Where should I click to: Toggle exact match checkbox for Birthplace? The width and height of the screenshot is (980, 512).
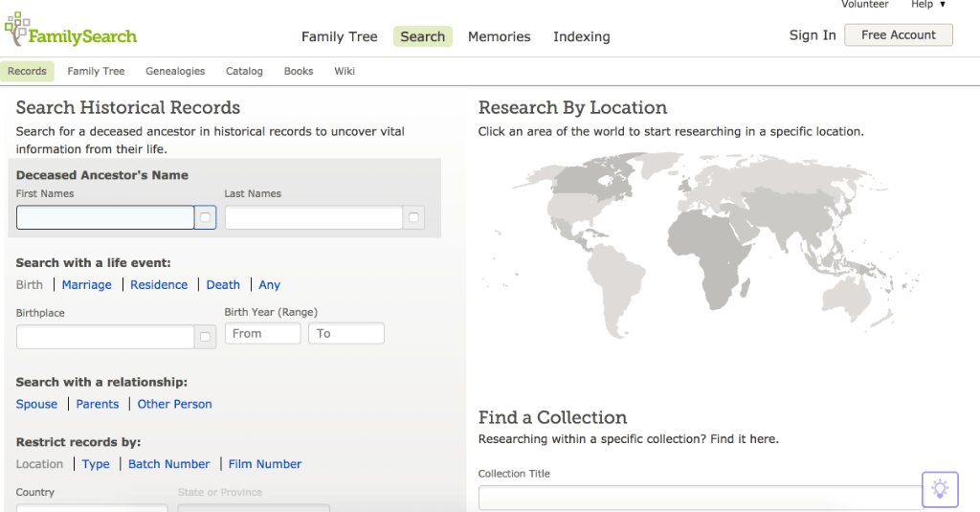point(205,336)
